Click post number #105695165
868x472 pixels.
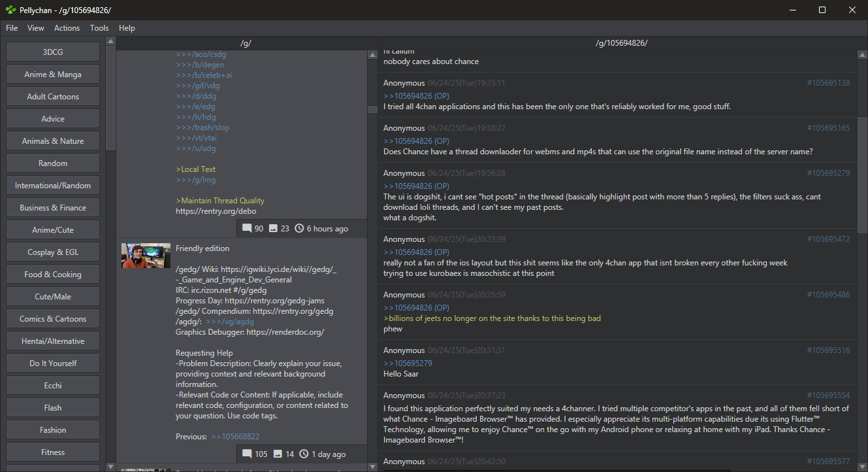[828, 128]
